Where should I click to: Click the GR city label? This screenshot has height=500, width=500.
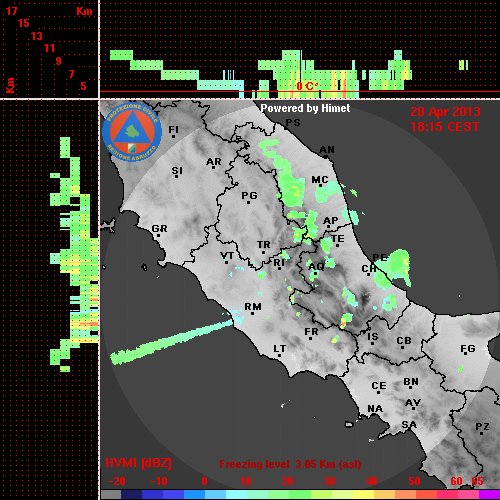159,229
